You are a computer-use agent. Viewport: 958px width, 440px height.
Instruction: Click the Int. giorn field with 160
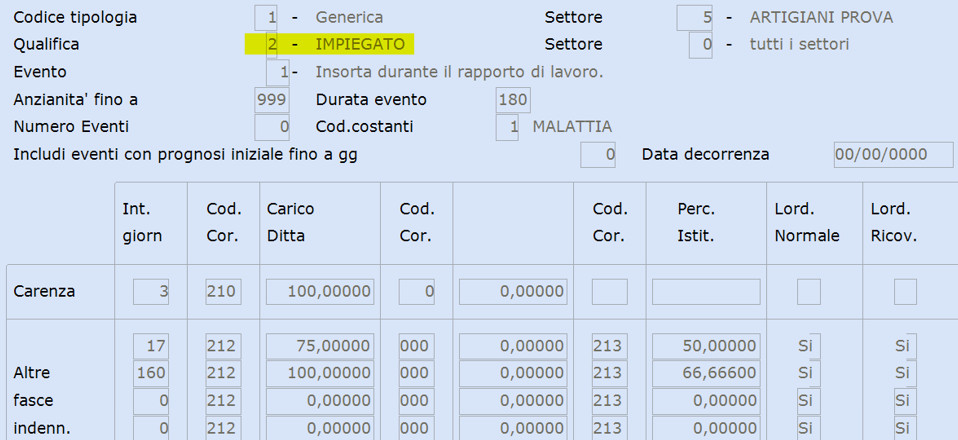(x=151, y=373)
